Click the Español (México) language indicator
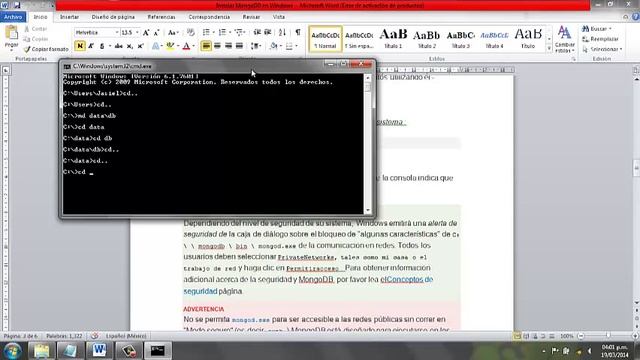This screenshot has width=640, height=360. tap(126, 336)
